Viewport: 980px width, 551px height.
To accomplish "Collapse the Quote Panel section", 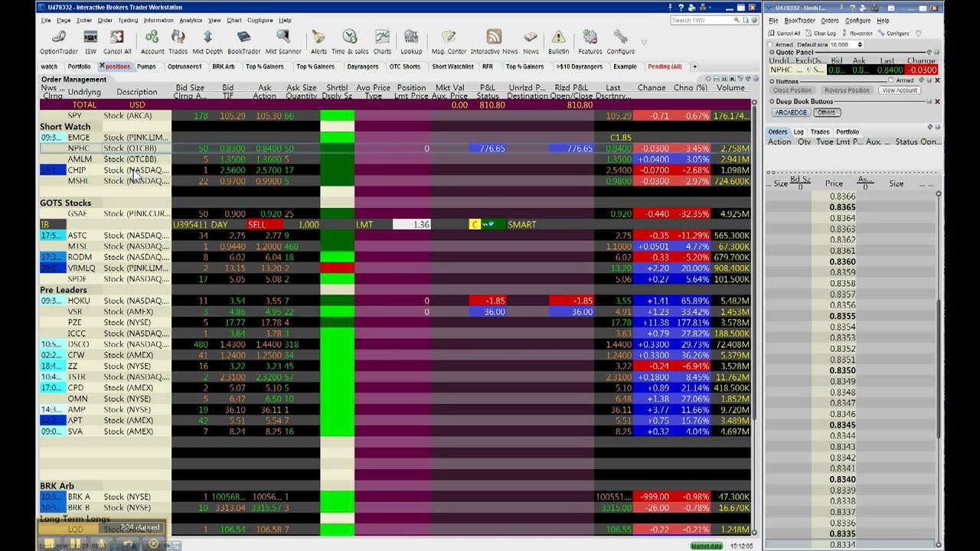I will tap(772, 53).
